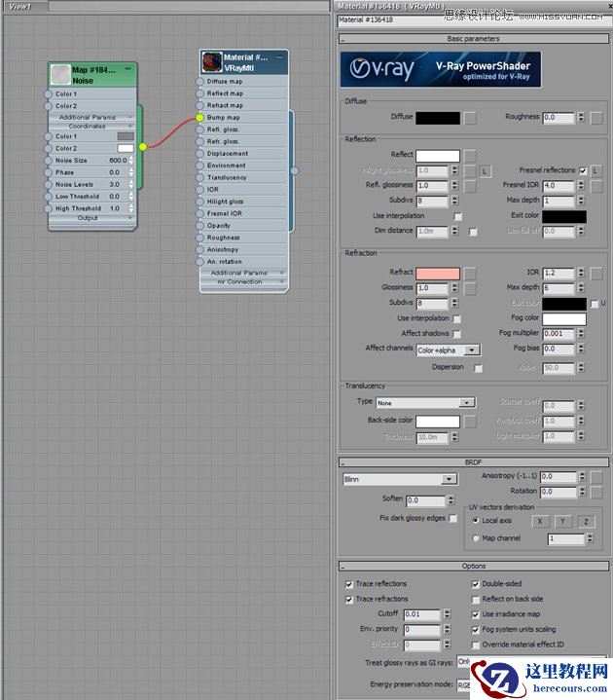Viewport: 613px width, 700px height.
Task: Collapse the Basic parameters rollout
Action: [473, 39]
